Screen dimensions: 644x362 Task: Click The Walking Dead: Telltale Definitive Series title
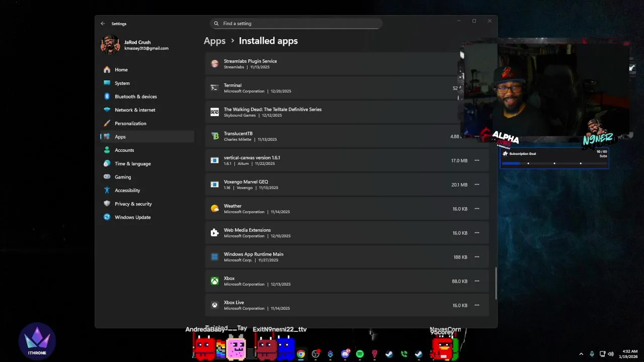pos(273,110)
